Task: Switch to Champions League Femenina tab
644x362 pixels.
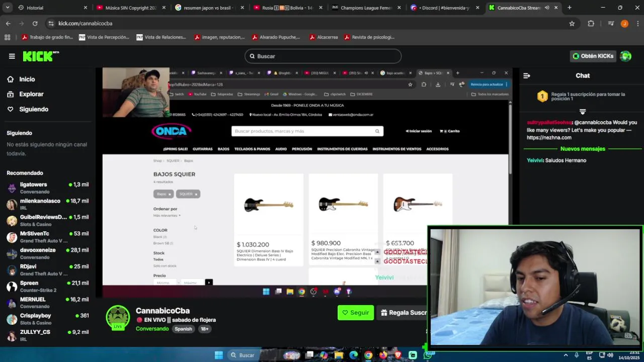Action: [x=367, y=8]
